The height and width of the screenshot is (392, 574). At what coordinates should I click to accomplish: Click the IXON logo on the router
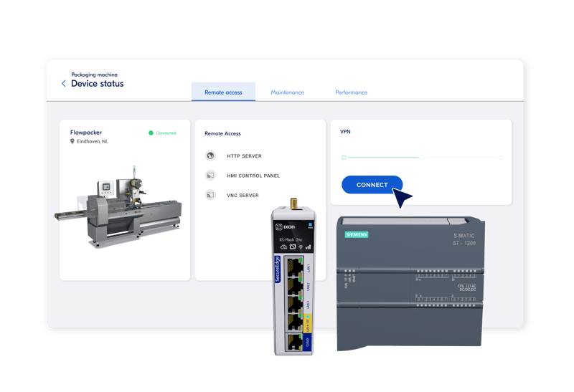(287, 226)
